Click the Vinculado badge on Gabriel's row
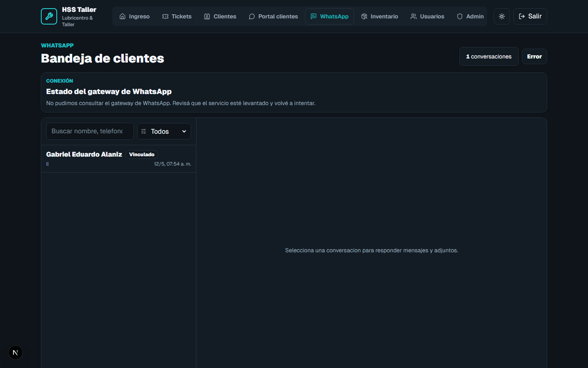This screenshot has width=588, height=368. 142,155
